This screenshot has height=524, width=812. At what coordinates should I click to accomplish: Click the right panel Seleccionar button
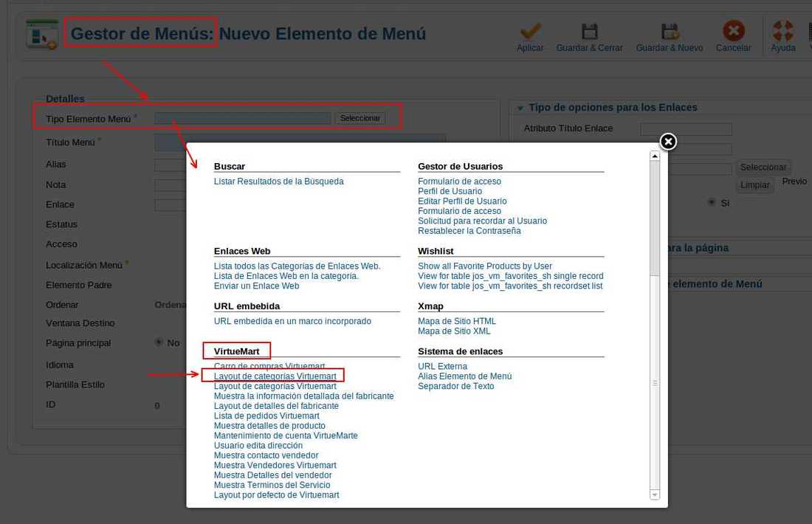tap(763, 167)
